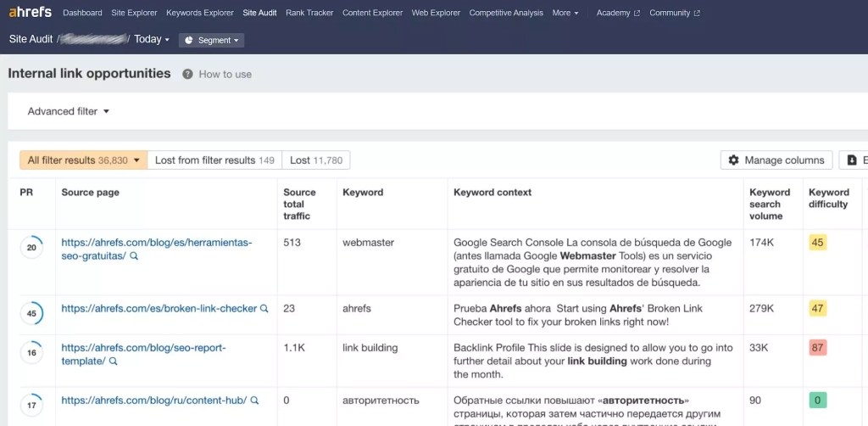Screen dimensions: 868x426
Task: Click the ahrefs keyword cell
Action: (356, 309)
